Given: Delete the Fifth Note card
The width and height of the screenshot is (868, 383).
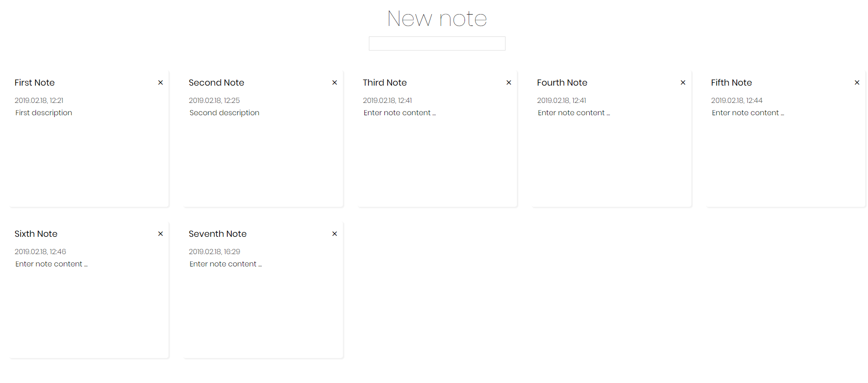Looking at the screenshot, I should (857, 82).
